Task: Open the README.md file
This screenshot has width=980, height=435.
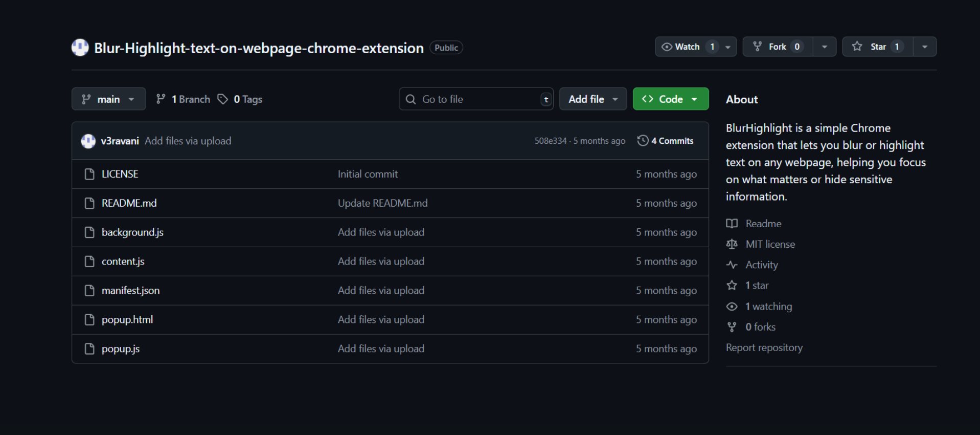Action: 129,203
